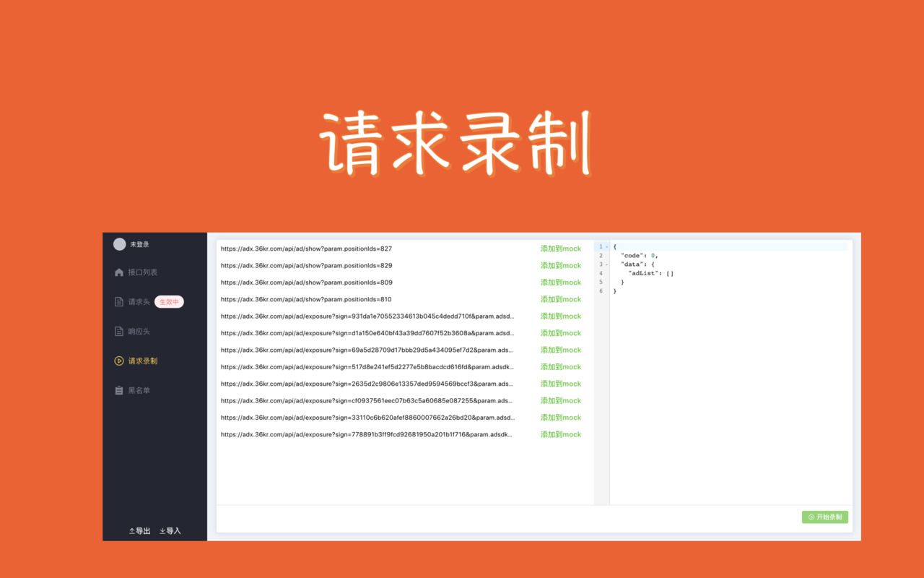Click the clipboard icon beside 黑名单

point(119,390)
